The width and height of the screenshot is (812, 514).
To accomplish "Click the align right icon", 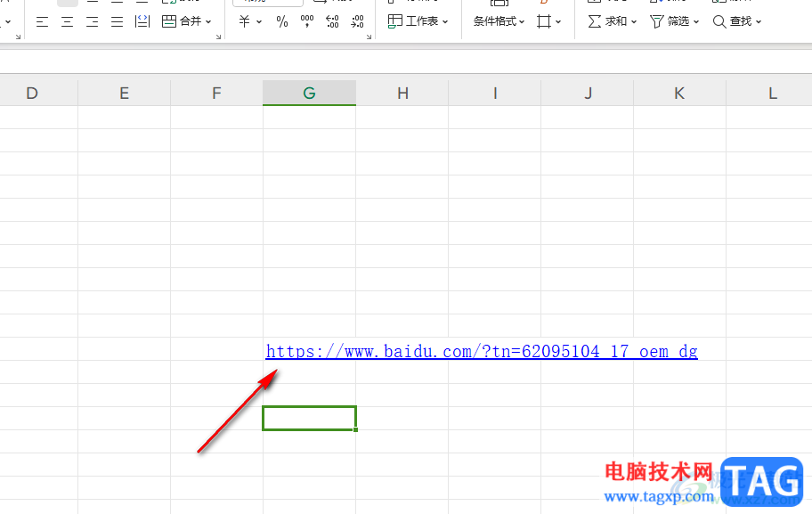I will click(x=93, y=21).
